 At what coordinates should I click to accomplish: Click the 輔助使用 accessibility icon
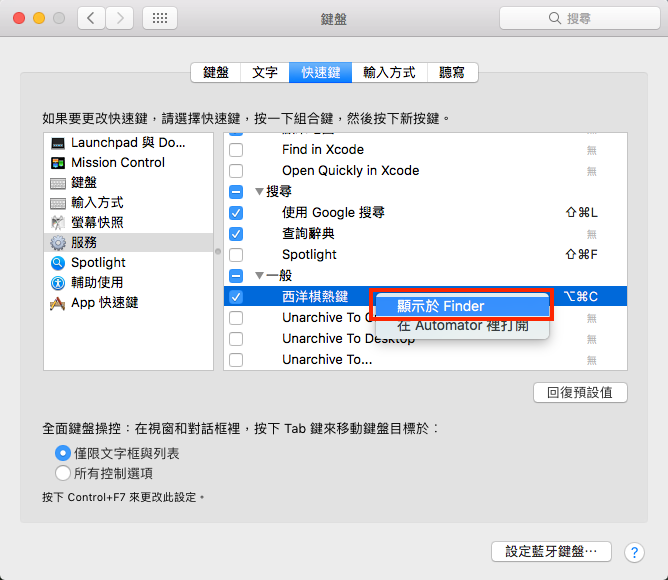[x=58, y=283]
